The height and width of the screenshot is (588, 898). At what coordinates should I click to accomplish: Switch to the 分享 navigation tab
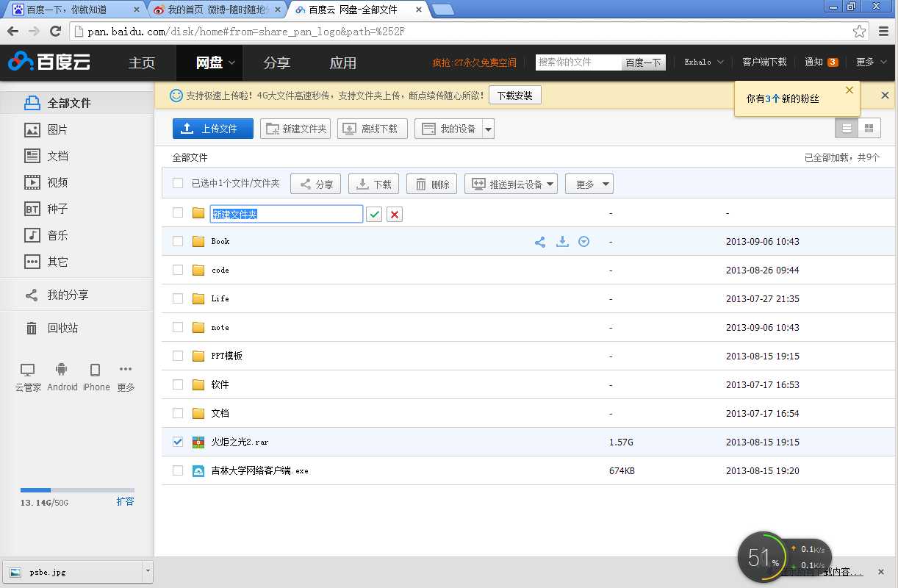click(277, 63)
